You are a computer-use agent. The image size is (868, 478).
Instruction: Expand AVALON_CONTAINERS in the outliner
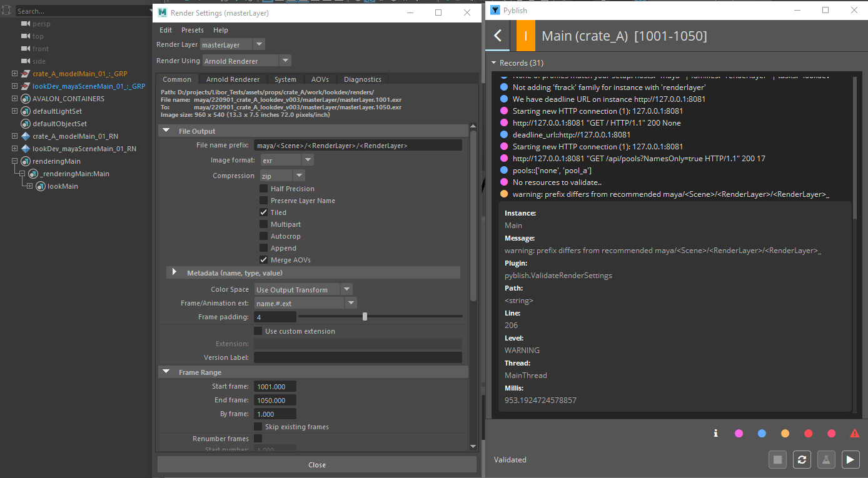coord(15,99)
